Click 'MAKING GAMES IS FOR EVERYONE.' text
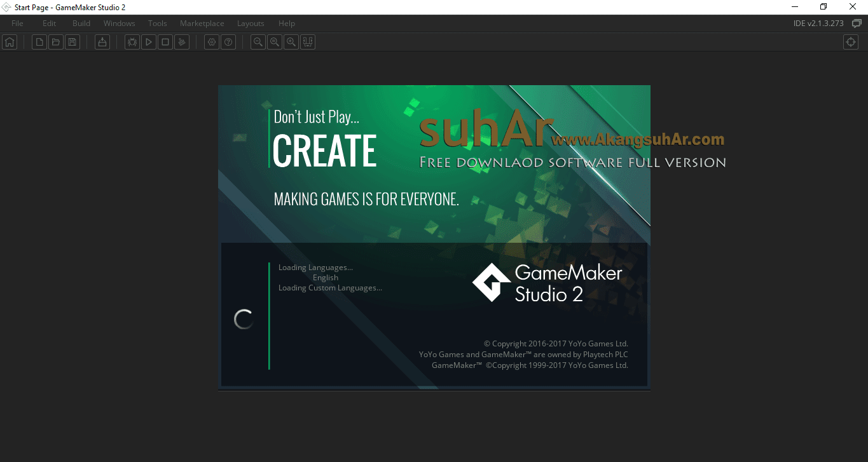Screen dimensions: 868x462 [x=366, y=199]
